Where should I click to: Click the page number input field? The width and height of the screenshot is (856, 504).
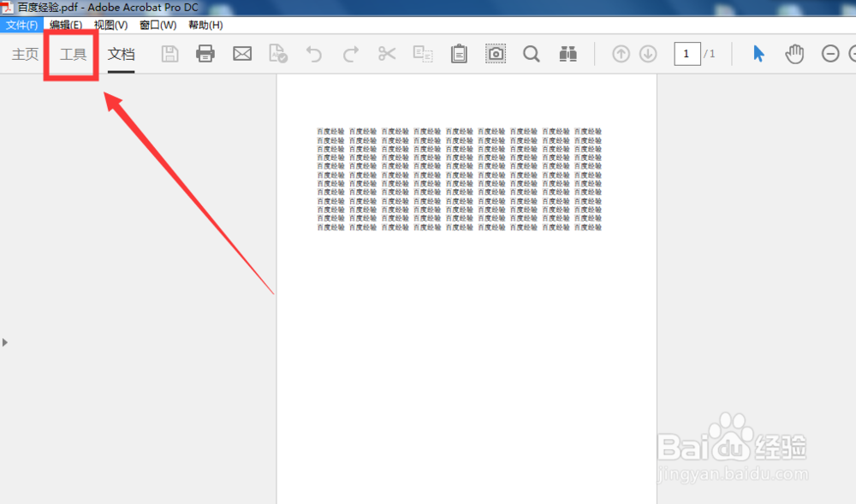point(687,53)
